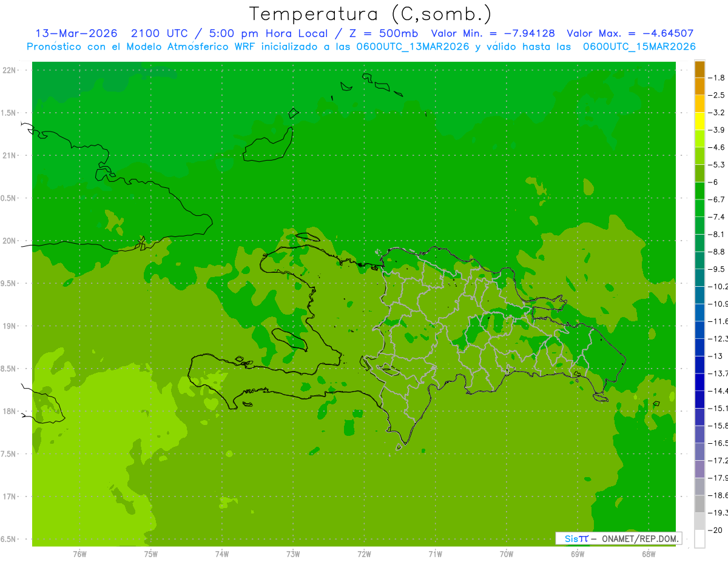Image resolution: width=728 pixels, height=562 pixels.
Task: Click the '72W' longitude label
Action: point(364,554)
